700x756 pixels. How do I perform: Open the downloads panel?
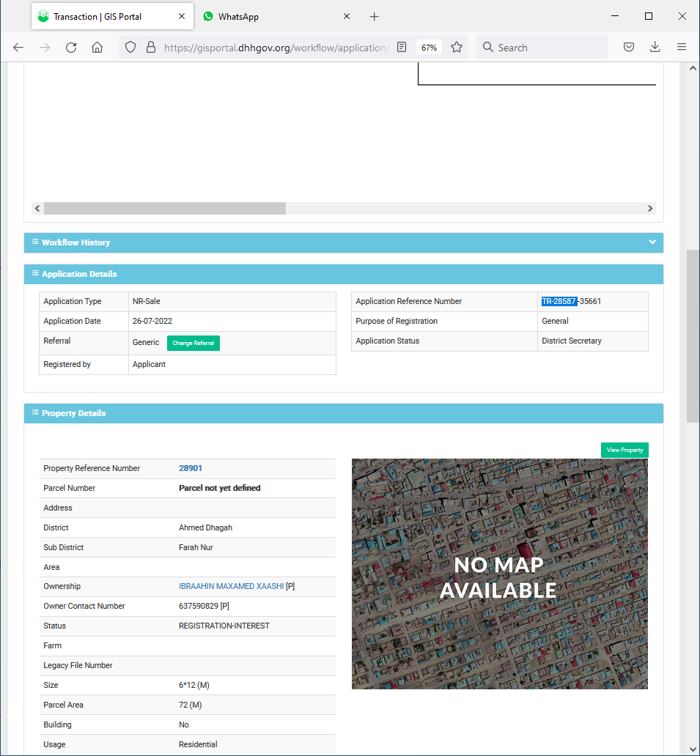(x=655, y=47)
